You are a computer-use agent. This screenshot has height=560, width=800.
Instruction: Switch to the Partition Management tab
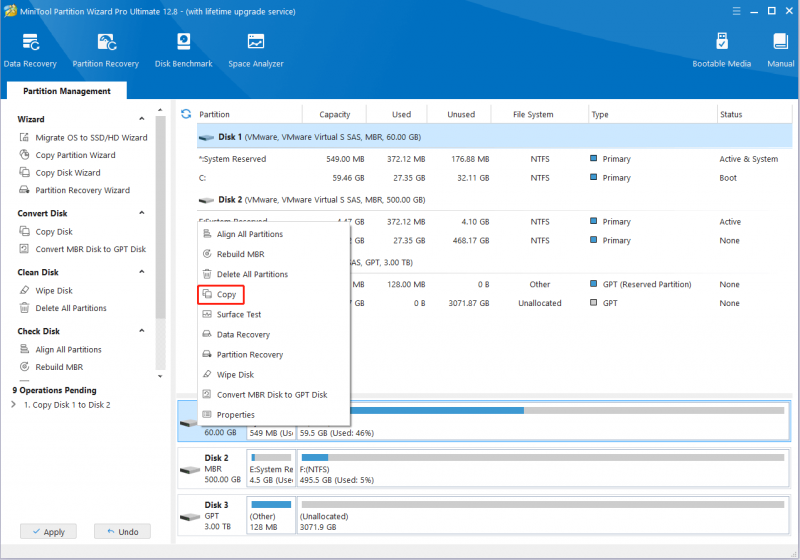pyautogui.click(x=67, y=91)
